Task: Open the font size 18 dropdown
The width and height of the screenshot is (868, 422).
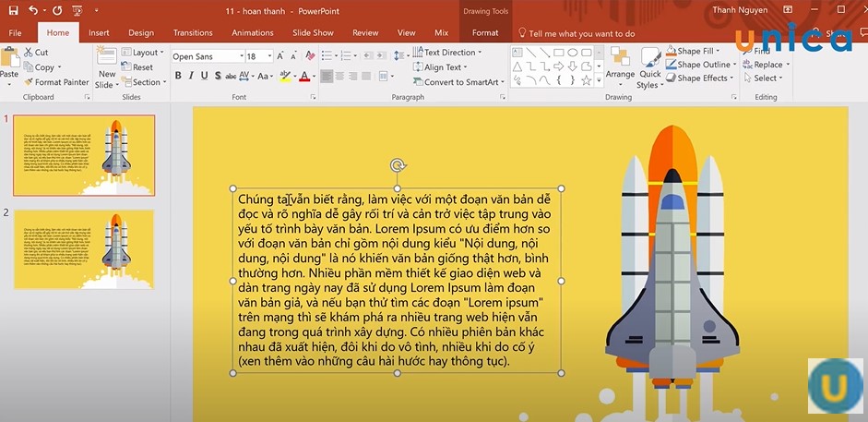Action: tap(270, 56)
